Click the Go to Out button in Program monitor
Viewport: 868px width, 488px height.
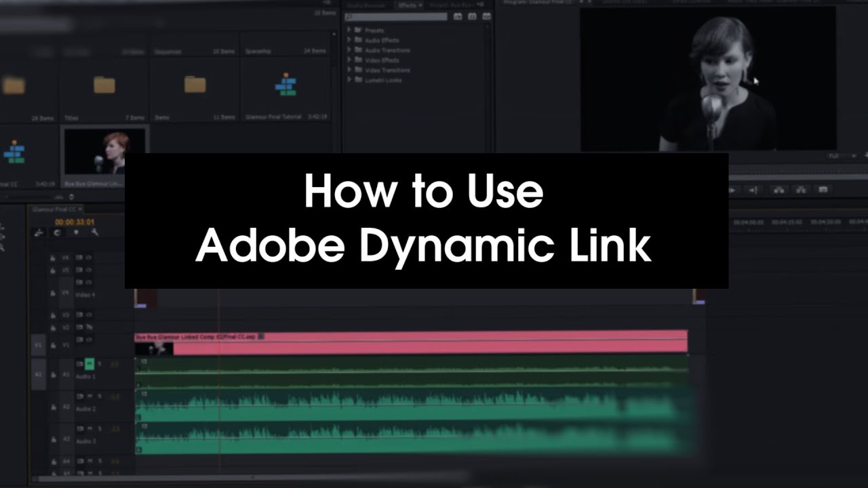coord(753,190)
